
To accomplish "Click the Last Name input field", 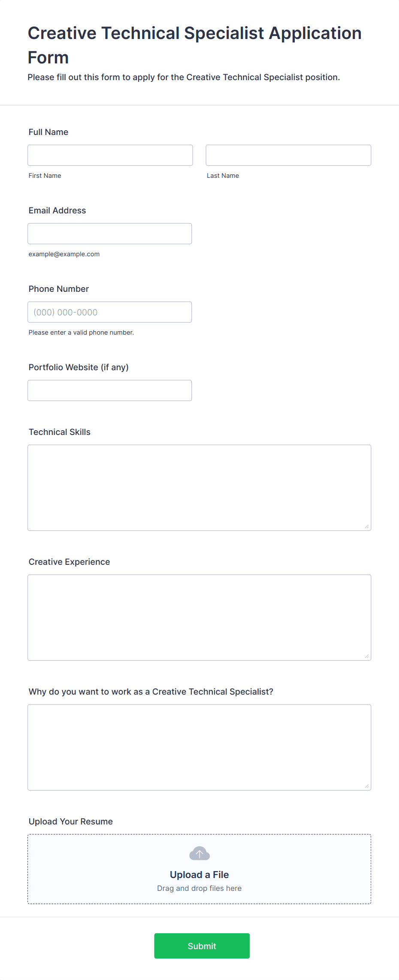I will (x=288, y=155).
